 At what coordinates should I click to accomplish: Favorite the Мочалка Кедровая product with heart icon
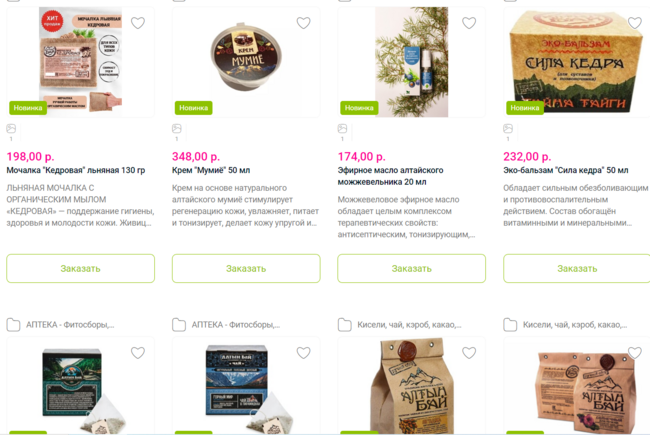138,23
